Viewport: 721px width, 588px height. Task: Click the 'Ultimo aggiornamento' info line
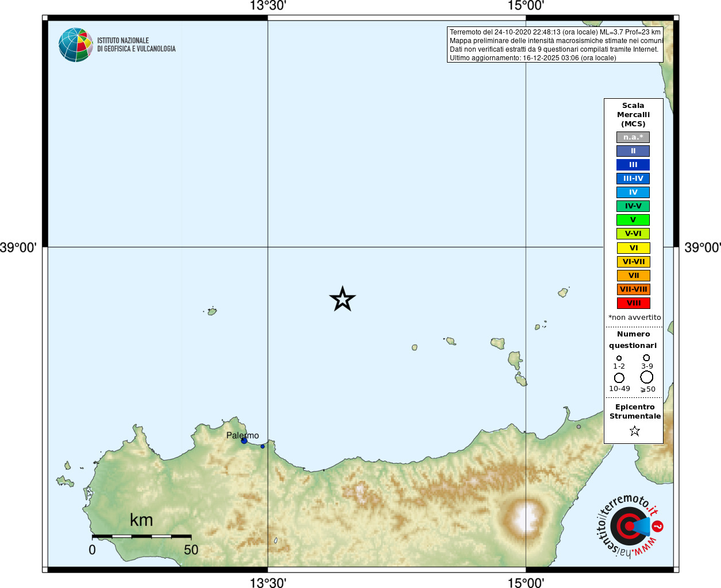(x=533, y=58)
